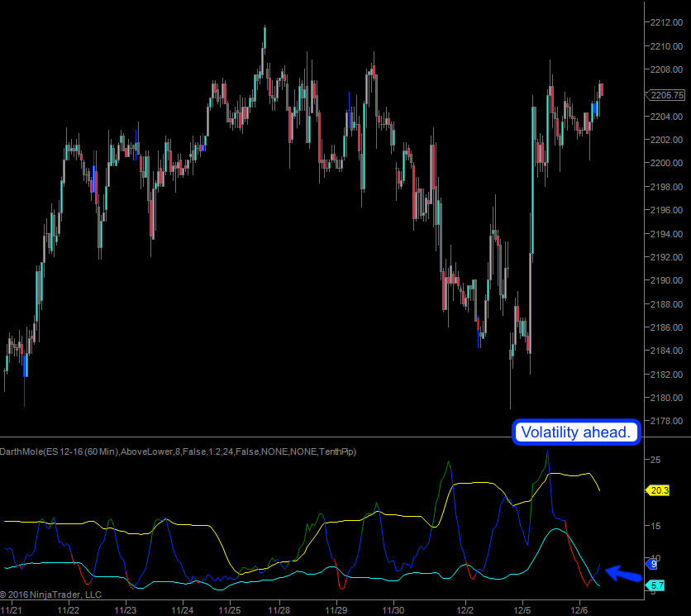This screenshot has width=691, height=616.
Task: Click the 2212.00 price axis label
Action: (667, 22)
